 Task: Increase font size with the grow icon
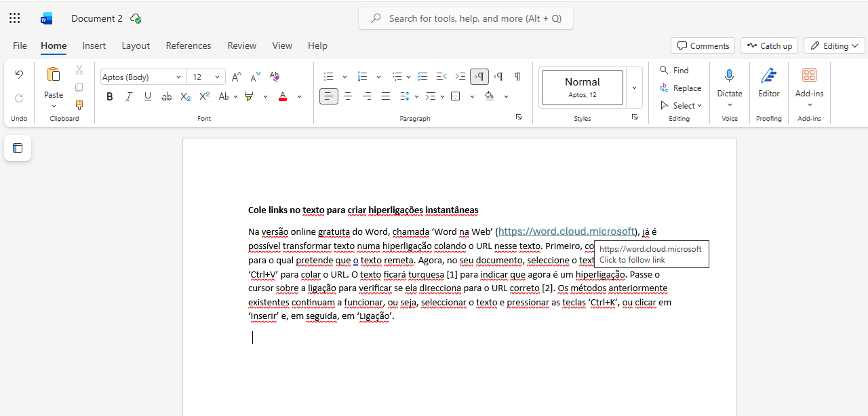tap(236, 77)
